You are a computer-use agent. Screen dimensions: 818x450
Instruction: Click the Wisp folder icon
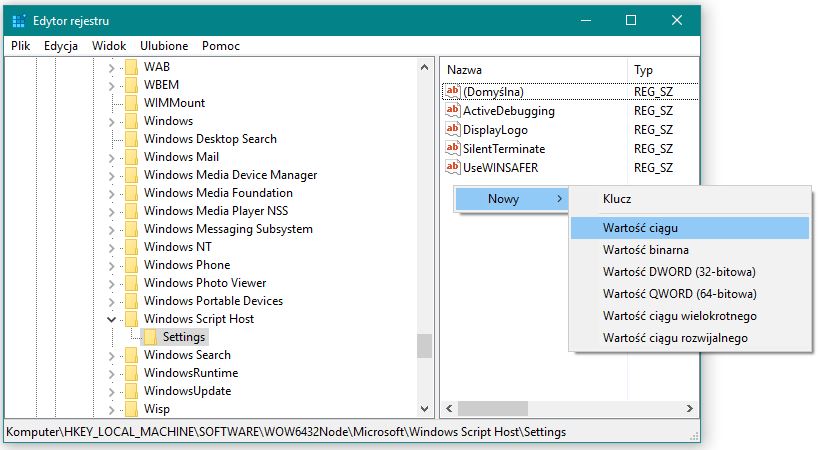pyautogui.click(x=131, y=409)
